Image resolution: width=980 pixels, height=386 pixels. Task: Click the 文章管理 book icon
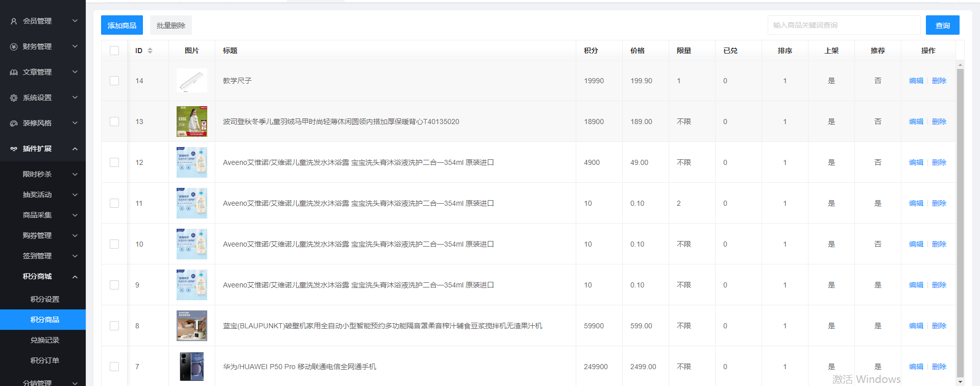(14, 72)
